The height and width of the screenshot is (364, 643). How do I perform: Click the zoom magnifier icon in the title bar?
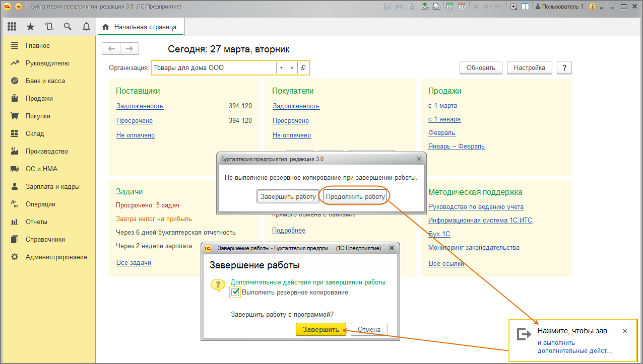(513, 7)
